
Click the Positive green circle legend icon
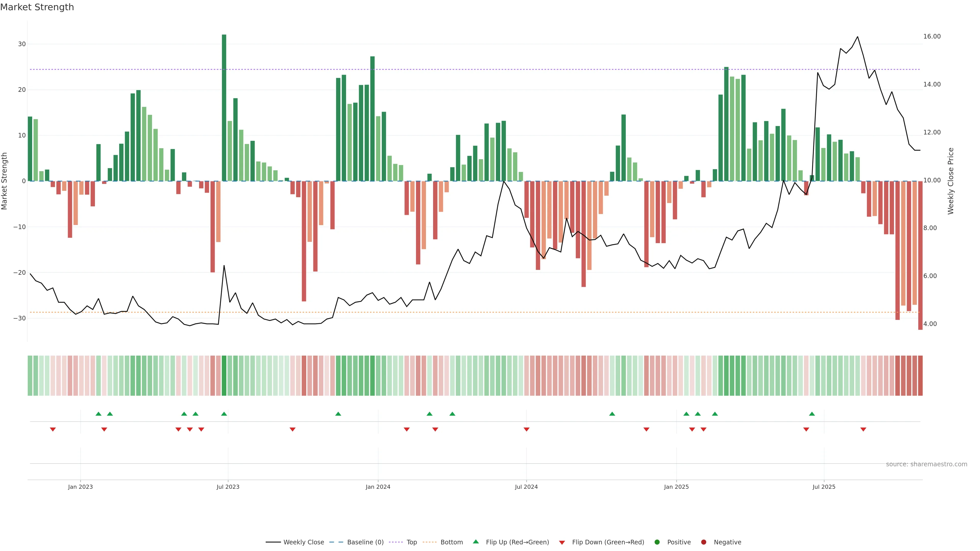[657, 542]
